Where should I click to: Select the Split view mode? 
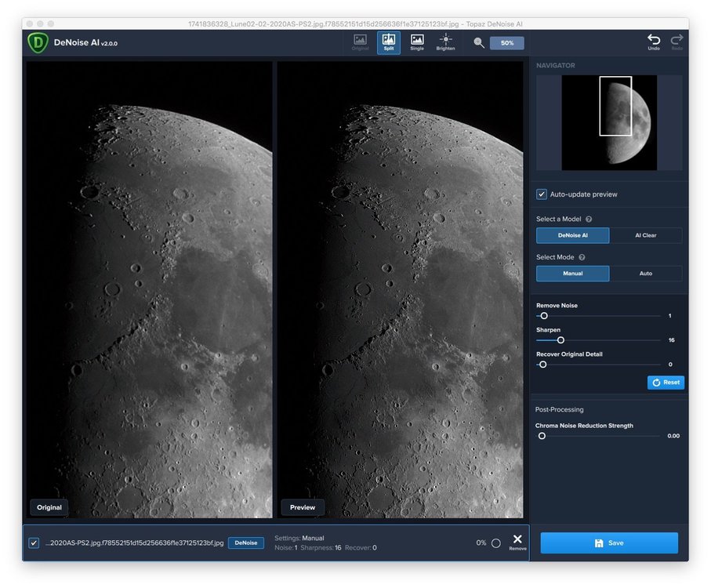tap(389, 43)
